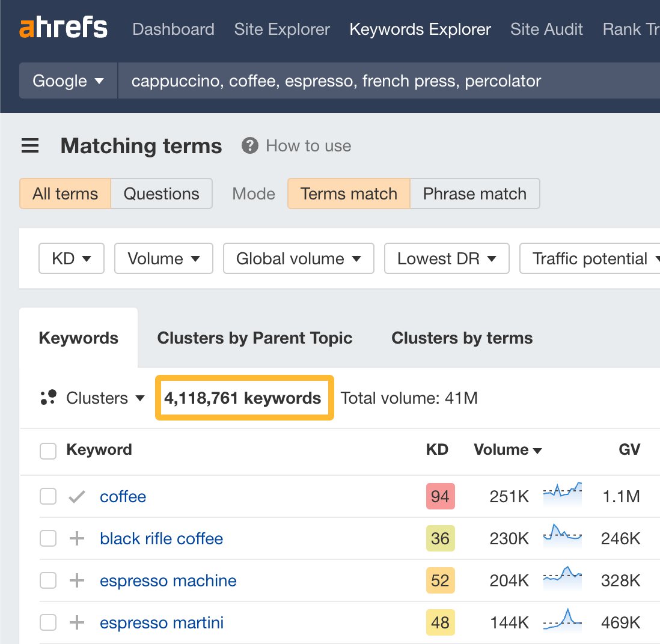Open the Google search engine selector

68,80
